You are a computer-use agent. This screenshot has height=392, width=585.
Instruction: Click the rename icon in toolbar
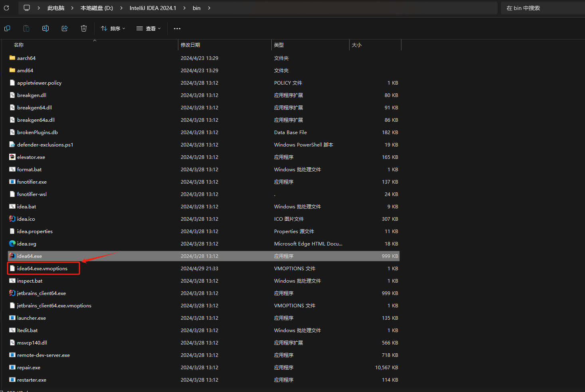coord(45,28)
